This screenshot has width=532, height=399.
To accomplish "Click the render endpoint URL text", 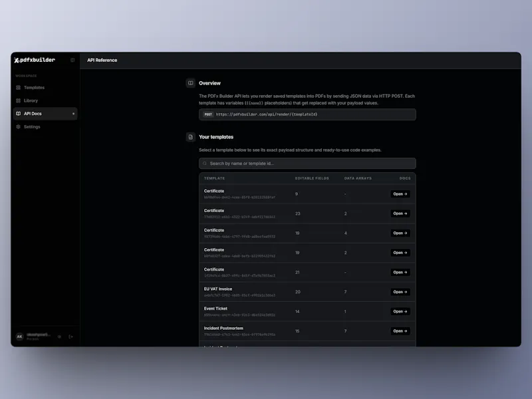I will pos(267,114).
